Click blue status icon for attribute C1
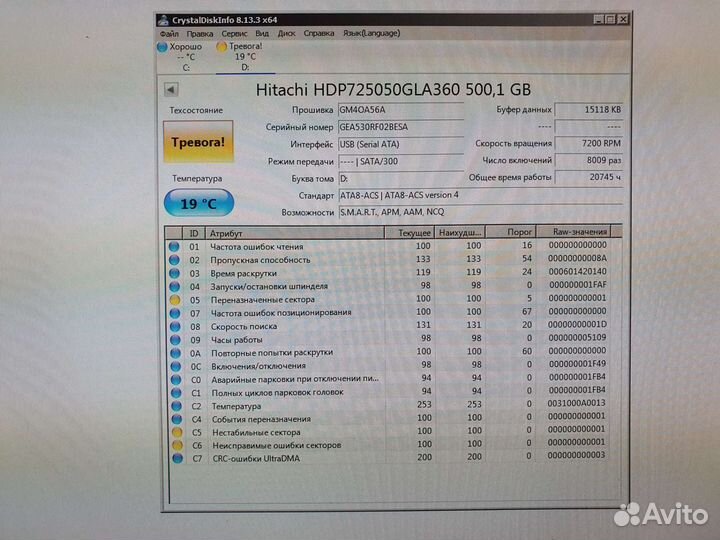The width and height of the screenshot is (720, 540). tap(176, 393)
